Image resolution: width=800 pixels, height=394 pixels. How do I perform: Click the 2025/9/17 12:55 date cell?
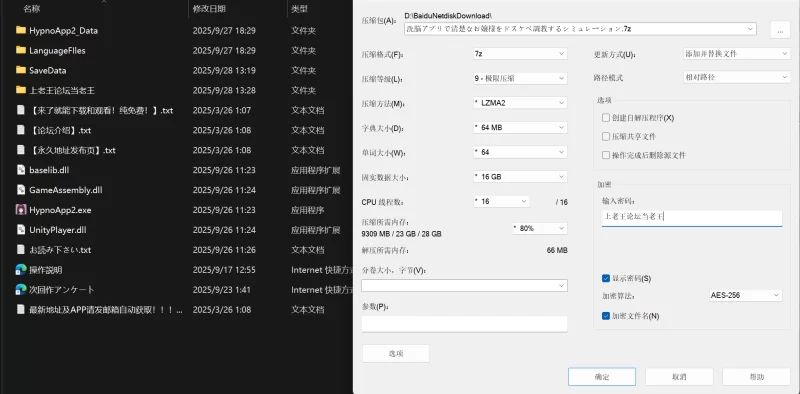tap(224, 269)
